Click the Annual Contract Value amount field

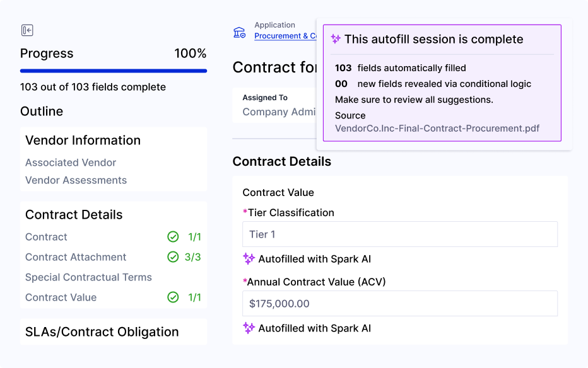[400, 303]
